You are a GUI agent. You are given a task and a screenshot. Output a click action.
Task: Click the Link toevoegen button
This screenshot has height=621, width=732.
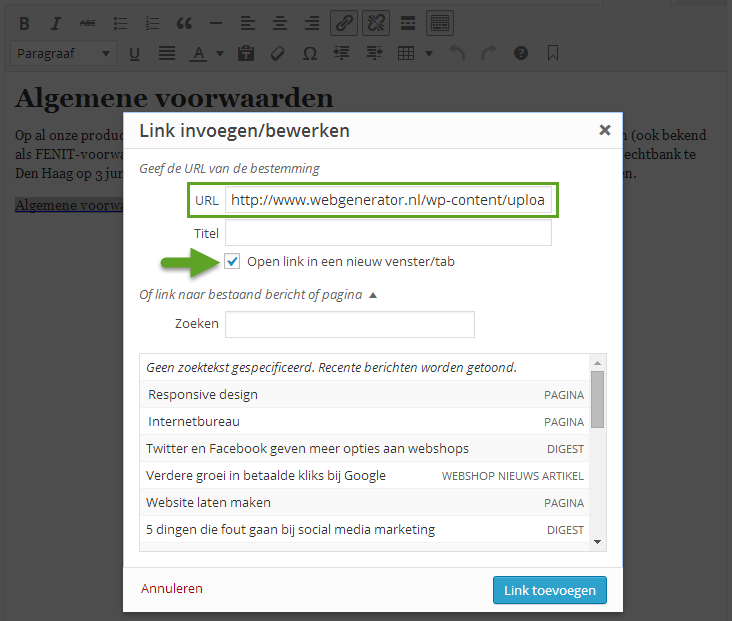pyautogui.click(x=549, y=590)
